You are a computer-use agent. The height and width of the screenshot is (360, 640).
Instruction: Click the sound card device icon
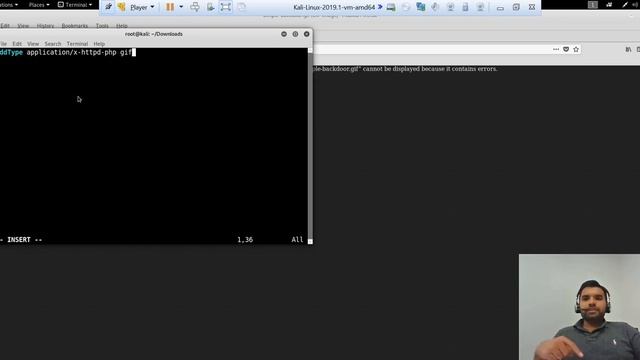435,7
